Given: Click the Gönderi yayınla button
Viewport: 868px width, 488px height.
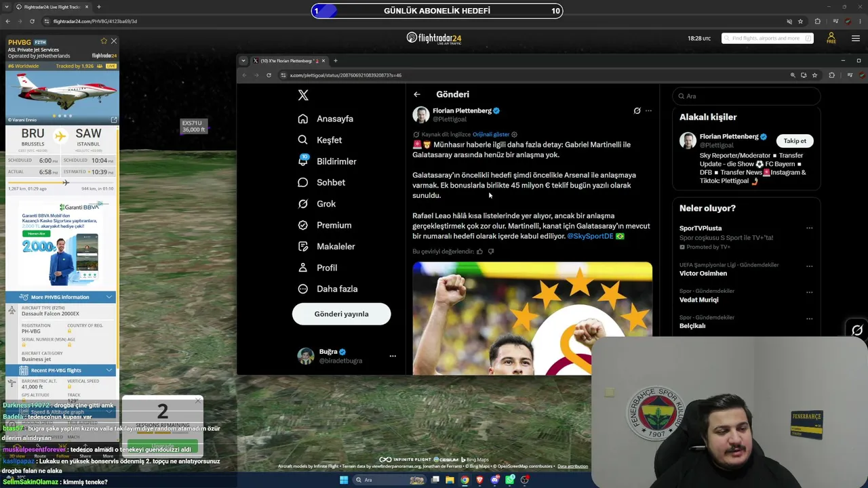Looking at the screenshot, I should (x=341, y=314).
